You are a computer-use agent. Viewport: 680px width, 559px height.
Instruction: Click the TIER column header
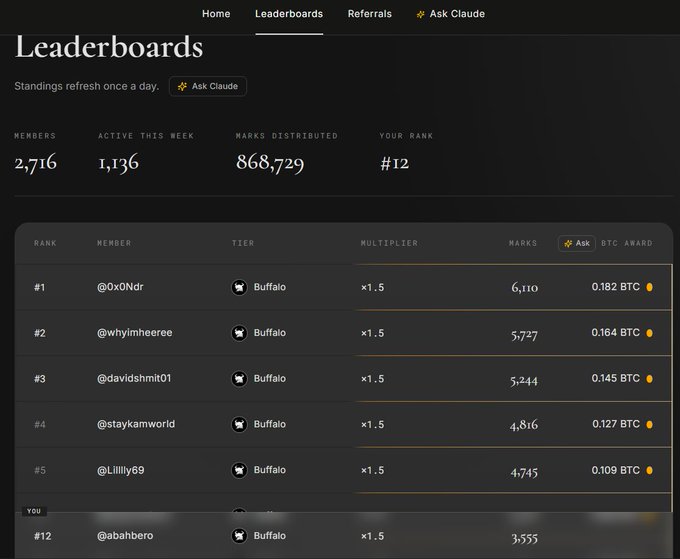click(x=243, y=243)
